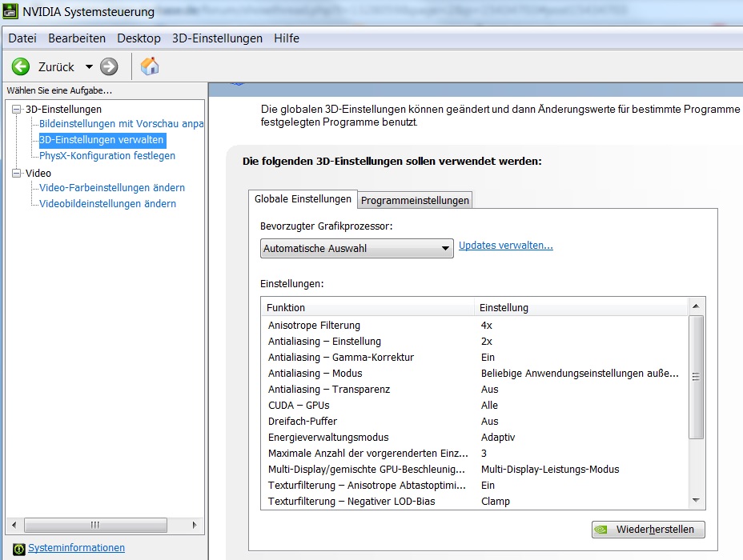Image resolution: width=743 pixels, height=560 pixels.
Task: Click the NVIDIA title bar icon
Action: point(10,10)
